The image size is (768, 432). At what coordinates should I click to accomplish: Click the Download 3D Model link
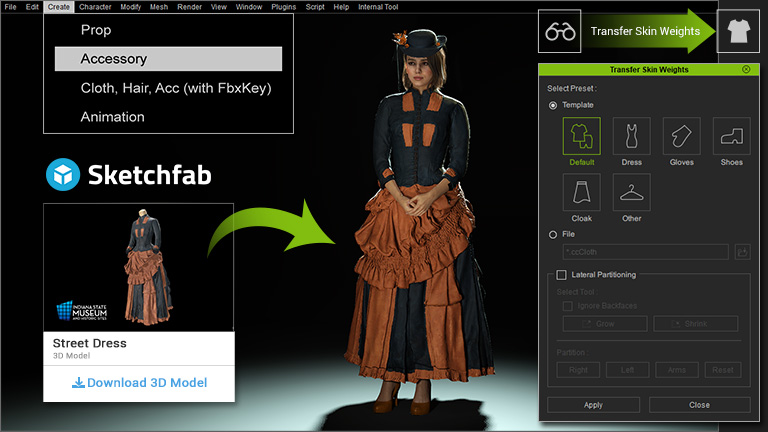[139, 383]
